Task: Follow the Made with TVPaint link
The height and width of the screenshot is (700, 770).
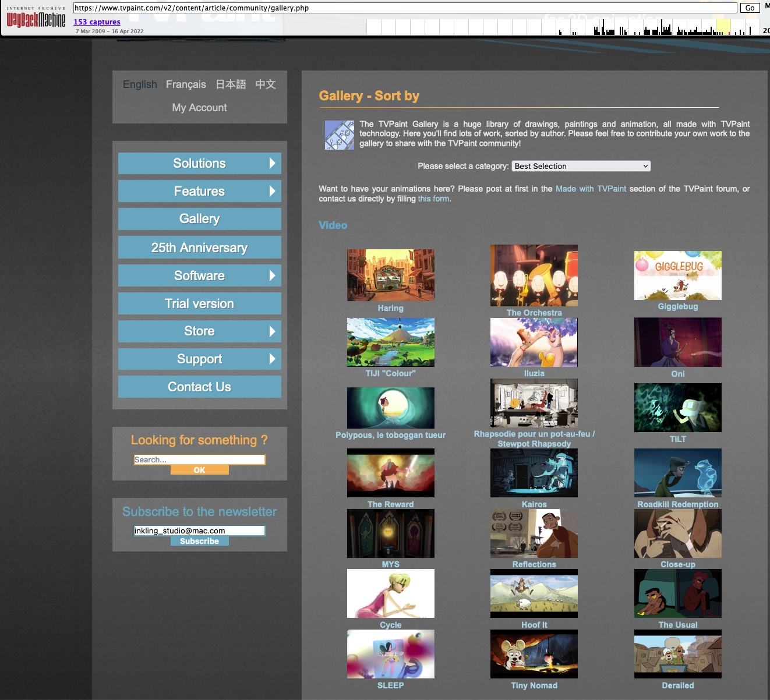Action: (591, 189)
